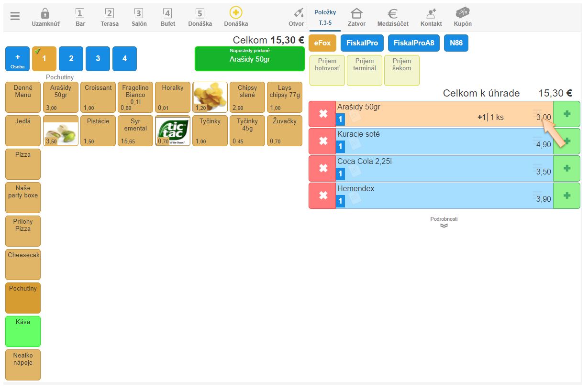
Task: Add the tic tac product thumbnail
Action: (173, 130)
